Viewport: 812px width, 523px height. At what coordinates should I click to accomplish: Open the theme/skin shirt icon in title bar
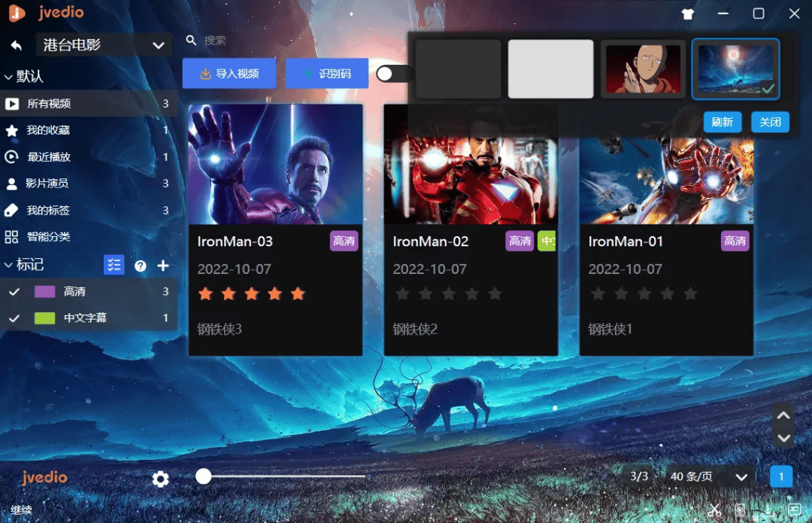tap(687, 14)
